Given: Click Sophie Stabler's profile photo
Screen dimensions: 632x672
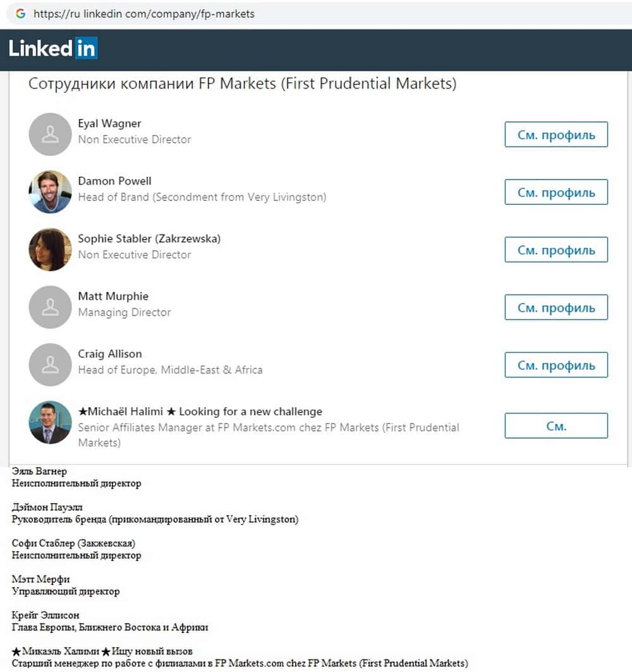Looking at the screenshot, I should coord(50,249).
